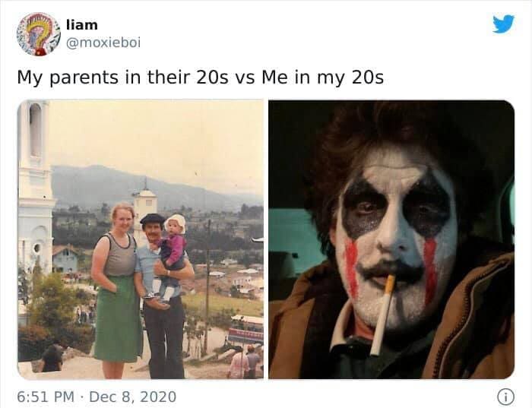The height and width of the screenshot is (408, 532).
Task: Click the striped bus in the old photo
Action: 246,329
